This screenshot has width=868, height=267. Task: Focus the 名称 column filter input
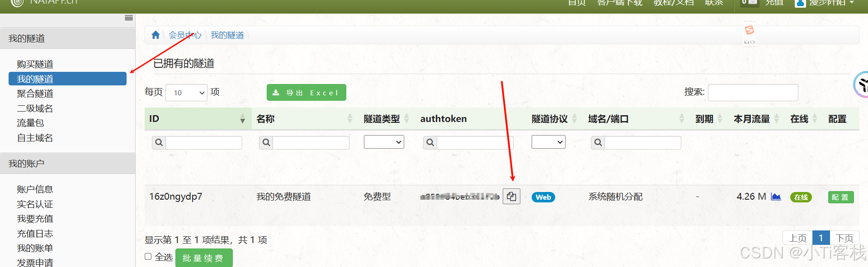311,143
